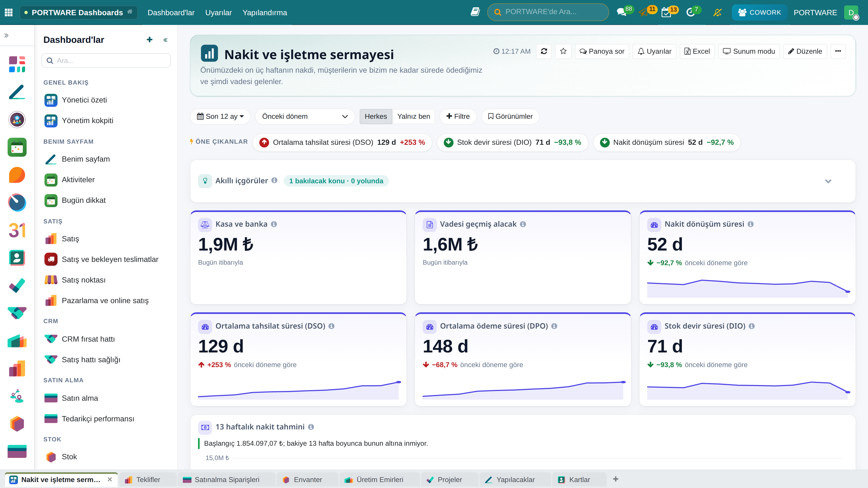Open the Yapılandırma top menu
The image size is (868, 488).
tap(264, 12)
